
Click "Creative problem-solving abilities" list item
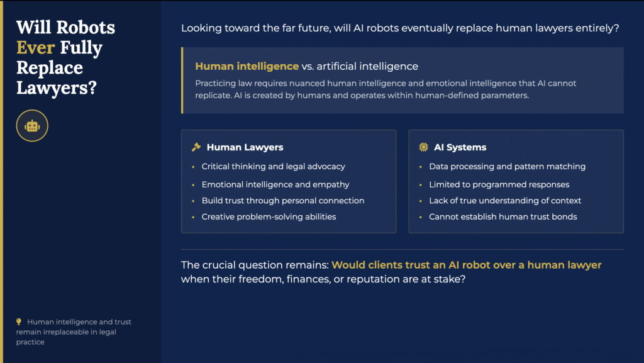coord(269,216)
